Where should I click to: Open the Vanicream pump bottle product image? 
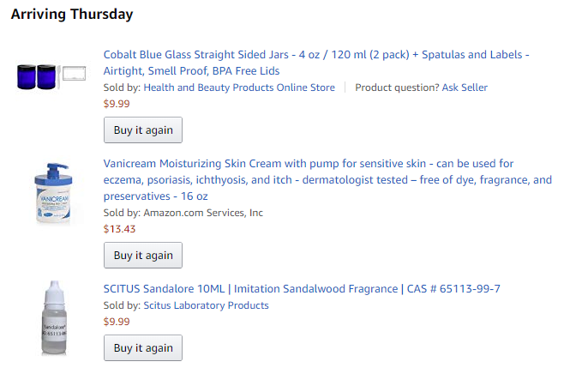point(53,193)
